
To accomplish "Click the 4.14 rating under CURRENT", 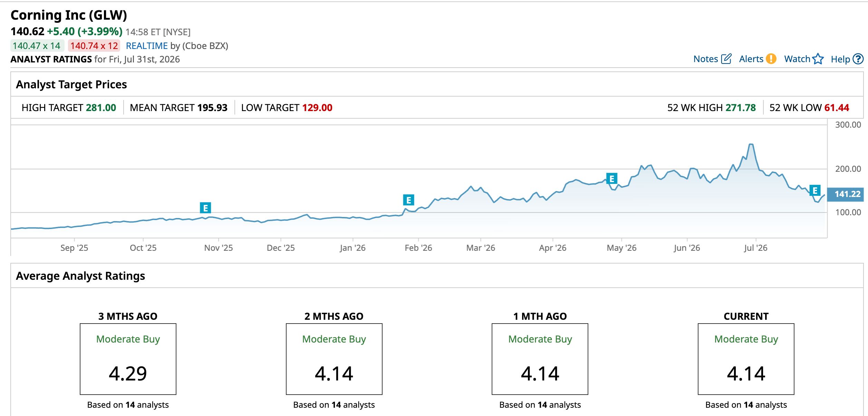I will coord(746,374).
